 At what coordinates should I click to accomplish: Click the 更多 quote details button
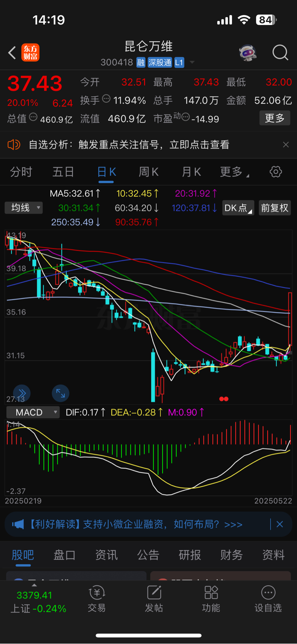(x=275, y=118)
